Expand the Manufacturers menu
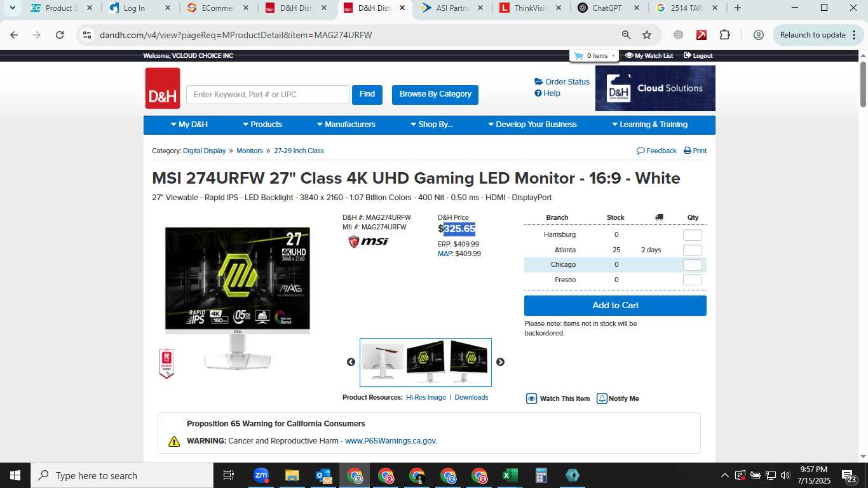 346,125
